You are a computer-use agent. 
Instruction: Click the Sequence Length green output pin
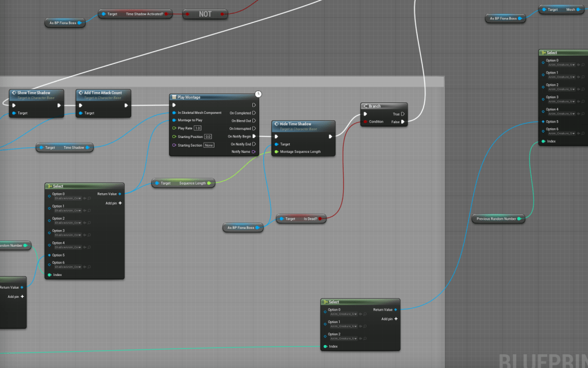(x=211, y=183)
